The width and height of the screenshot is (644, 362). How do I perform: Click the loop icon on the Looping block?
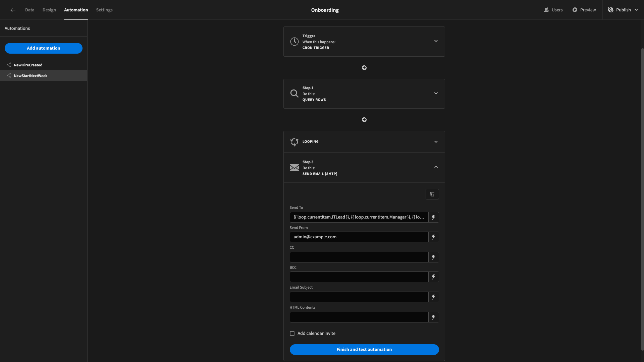(x=294, y=142)
